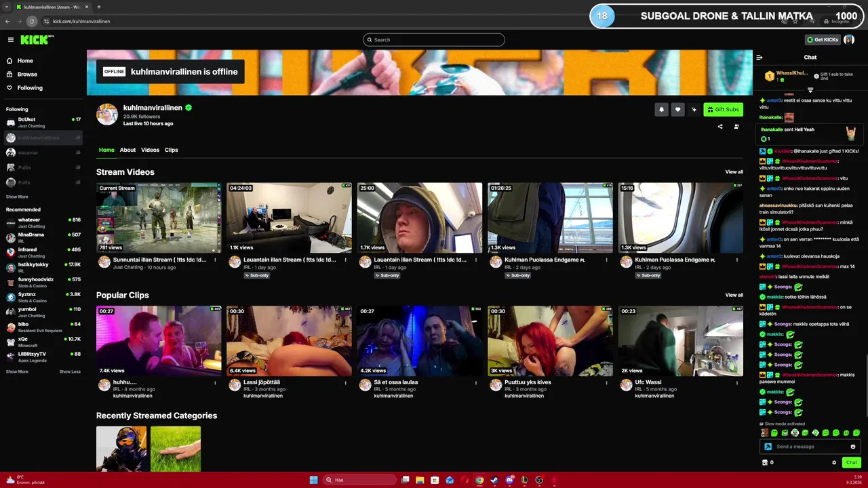This screenshot has width=868, height=488.
Task: Open File Explorer from taskbar
Action: [420, 480]
